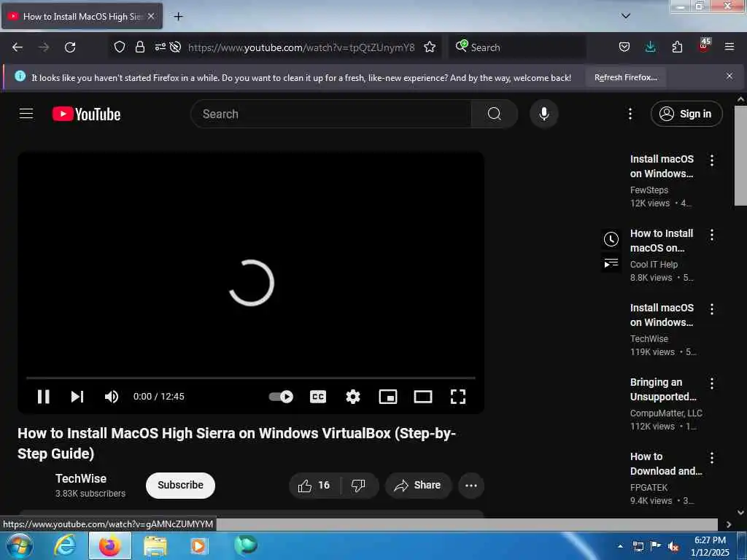Image resolution: width=747 pixels, height=560 pixels.
Task: Sign in to YouTube
Action: tap(686, 114)
